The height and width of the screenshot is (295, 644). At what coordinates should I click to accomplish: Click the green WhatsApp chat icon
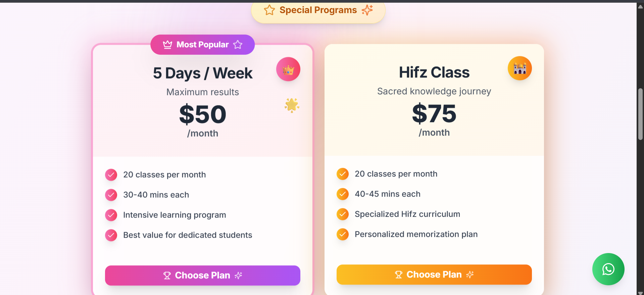(x=608, y=269)
